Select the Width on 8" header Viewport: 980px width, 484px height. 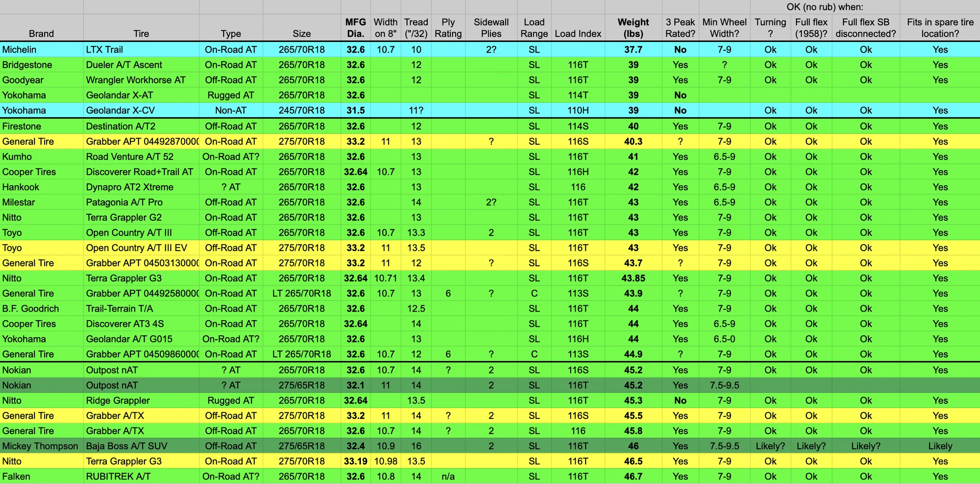click(385, 28)
